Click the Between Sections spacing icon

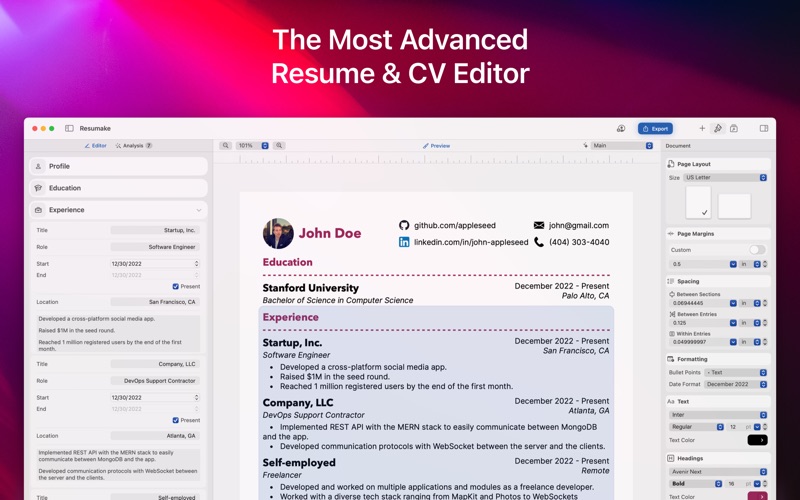click(672, 294)
